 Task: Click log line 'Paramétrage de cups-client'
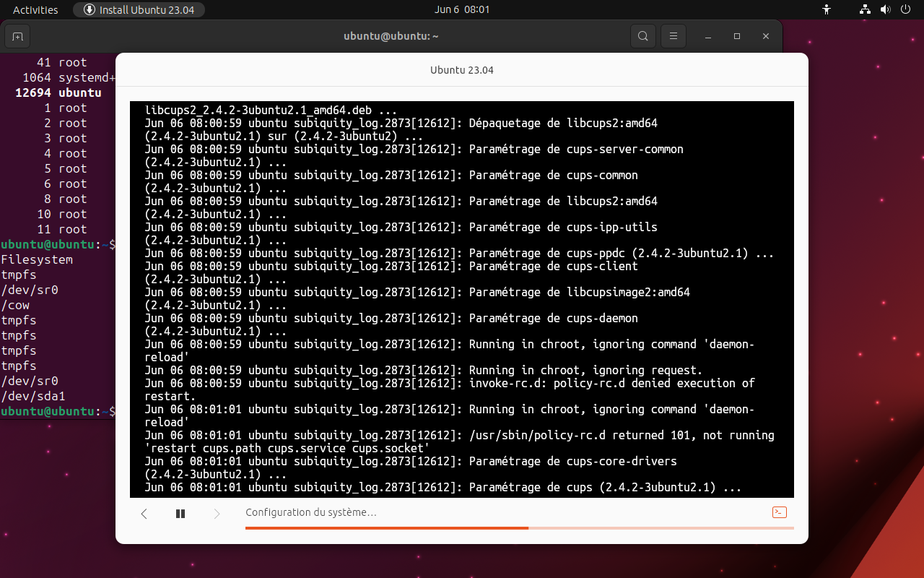coord(554,266)
